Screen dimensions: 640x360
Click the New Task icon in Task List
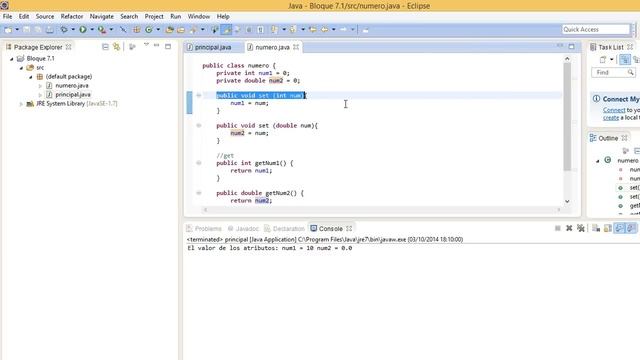pyautogui.click(x=603, y=60)
